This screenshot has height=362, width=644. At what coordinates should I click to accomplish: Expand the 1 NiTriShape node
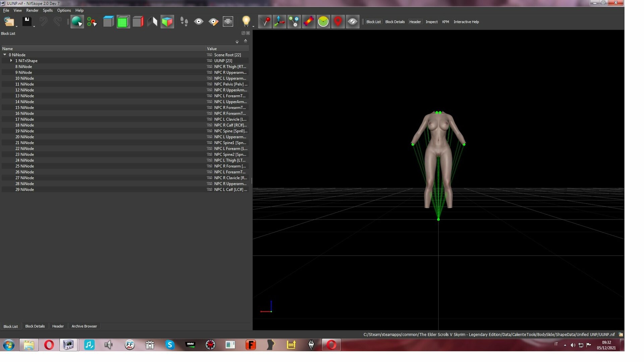(x=11, y=61)
